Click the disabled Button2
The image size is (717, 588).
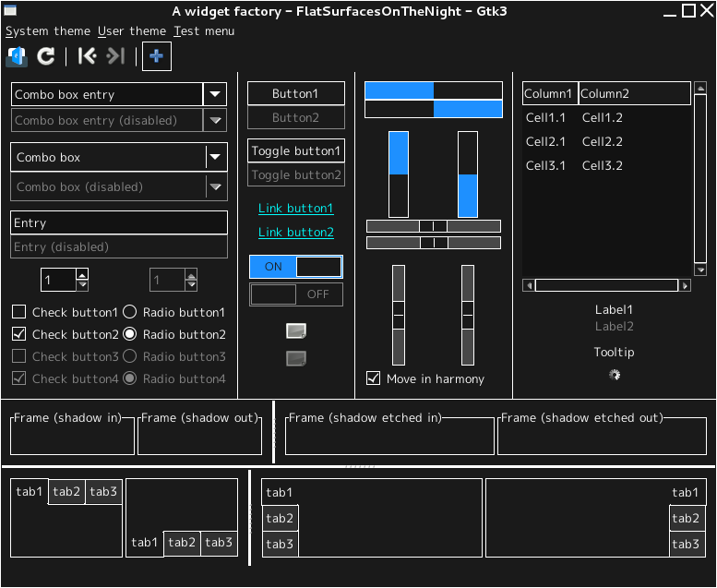pyautogui.click(x=296, y=118)
